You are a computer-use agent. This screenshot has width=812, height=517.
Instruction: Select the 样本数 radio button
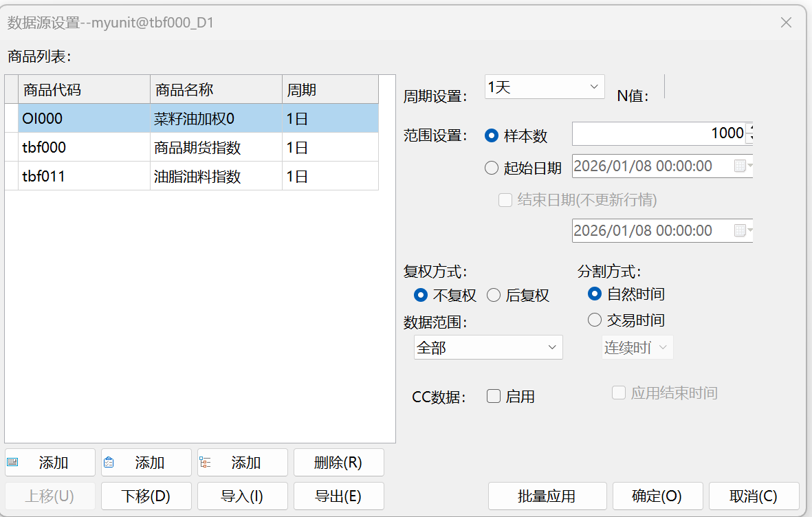492,135
